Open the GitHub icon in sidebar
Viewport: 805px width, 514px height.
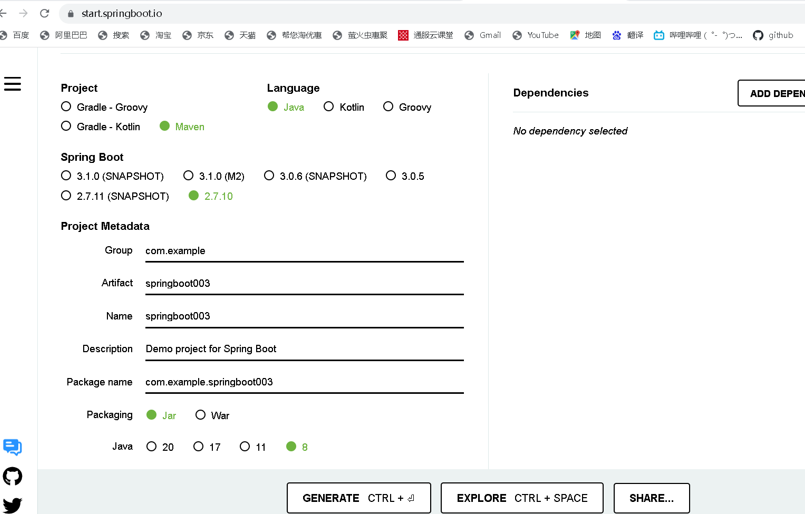point(12,476)
